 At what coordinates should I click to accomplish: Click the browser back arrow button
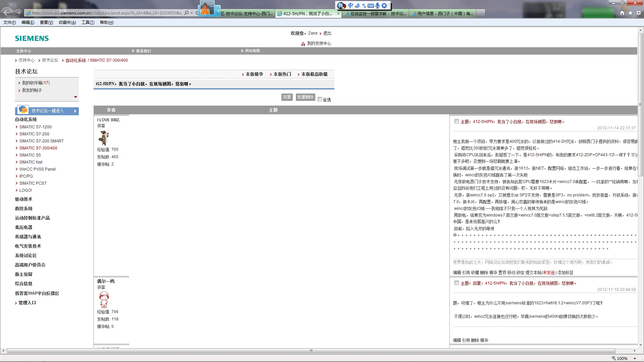tap(7, 13)
